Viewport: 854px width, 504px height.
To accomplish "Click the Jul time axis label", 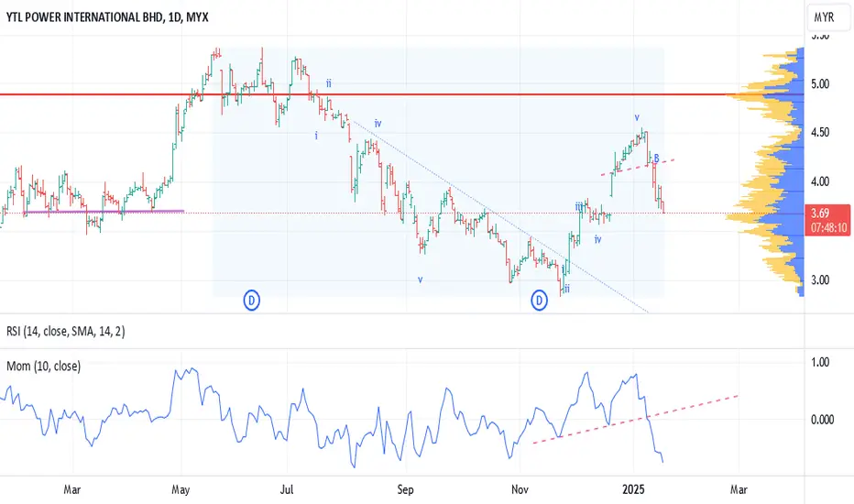I will coord(287,489).
